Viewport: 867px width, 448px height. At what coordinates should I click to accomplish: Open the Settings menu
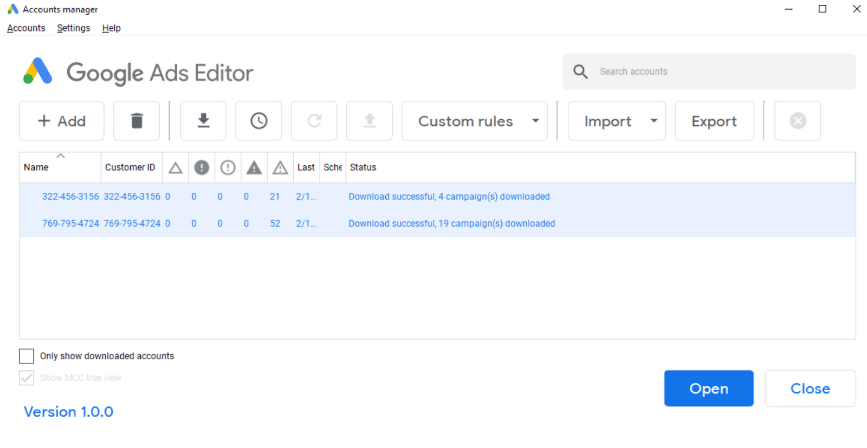tap(73, 28)
